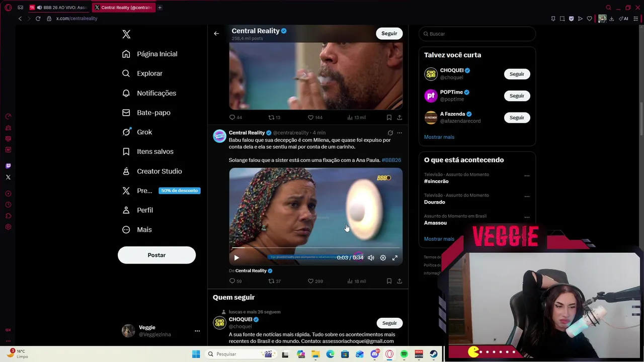Image resolution: width=644 pixels, height=362 pixels.
Task: Open account options next to Veggie
Action: tap(197, 331)
